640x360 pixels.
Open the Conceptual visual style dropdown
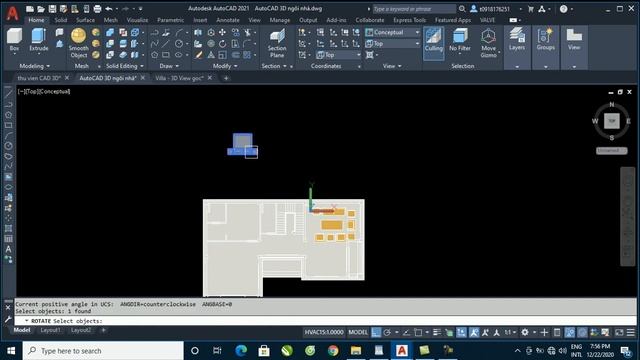pyautogui.click(x=393, y=32)
